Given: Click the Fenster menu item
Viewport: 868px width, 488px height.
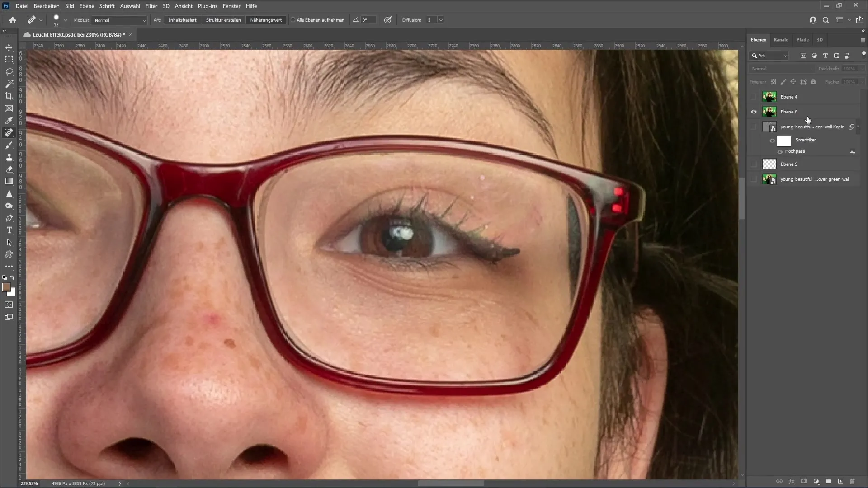Looking at the screenshot, I should coord(231,6).
